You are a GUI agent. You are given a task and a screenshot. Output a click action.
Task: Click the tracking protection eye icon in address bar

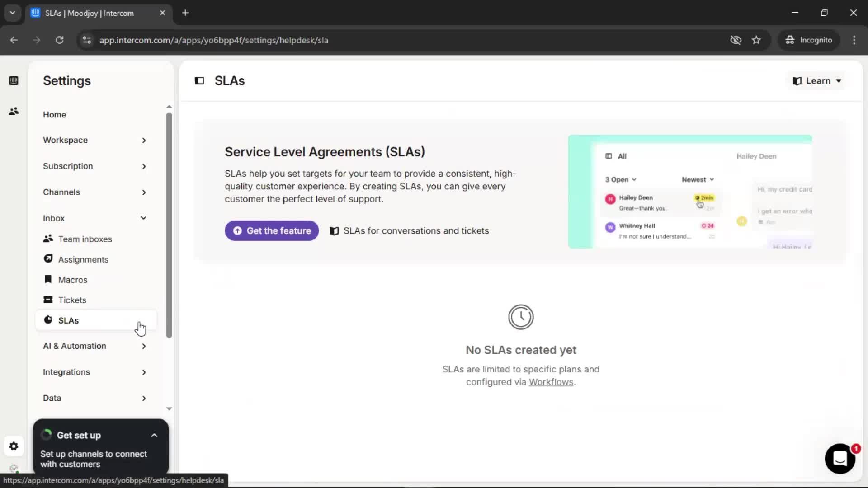click(736, 40)
